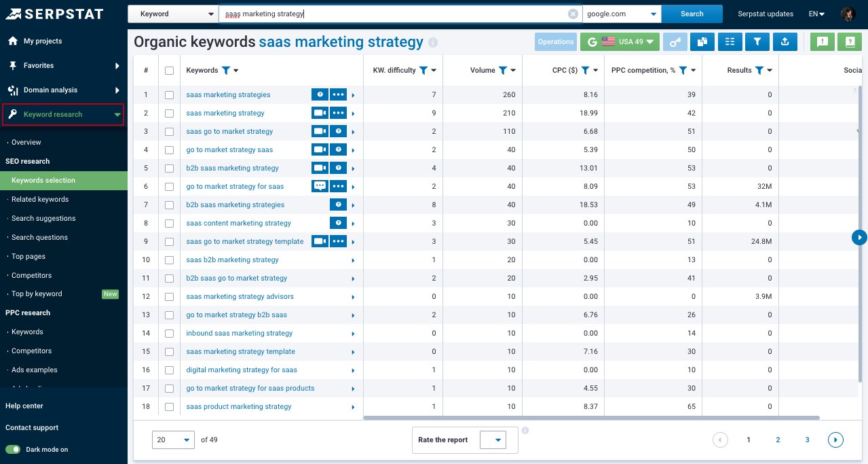Disable the Dark mode toggle

(14, 449)
